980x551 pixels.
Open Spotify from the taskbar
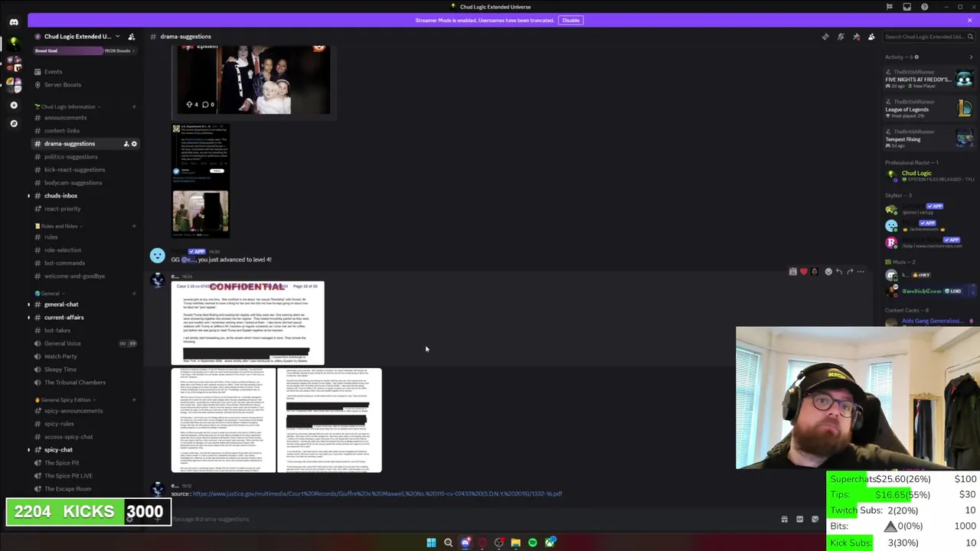click(533, 543)
